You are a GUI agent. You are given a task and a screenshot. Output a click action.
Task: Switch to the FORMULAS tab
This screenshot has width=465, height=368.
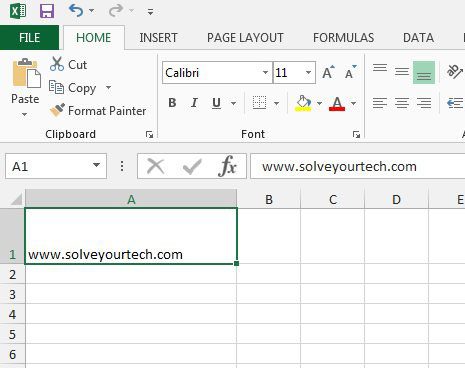coord(343,38)
